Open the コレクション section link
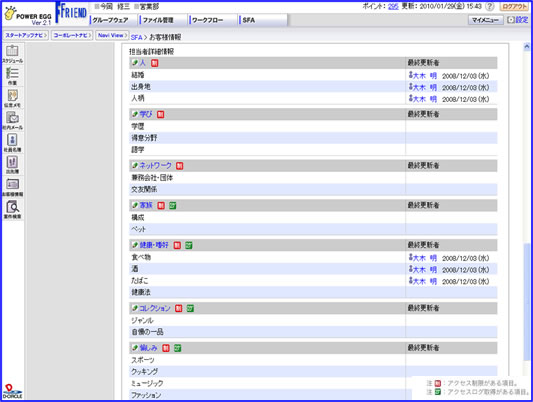The width and height of the screenshot is (533, 402). (x=155, y=309)
